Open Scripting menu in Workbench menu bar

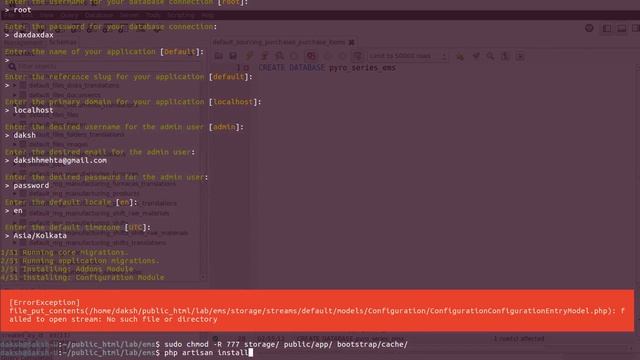coord(181,15)
